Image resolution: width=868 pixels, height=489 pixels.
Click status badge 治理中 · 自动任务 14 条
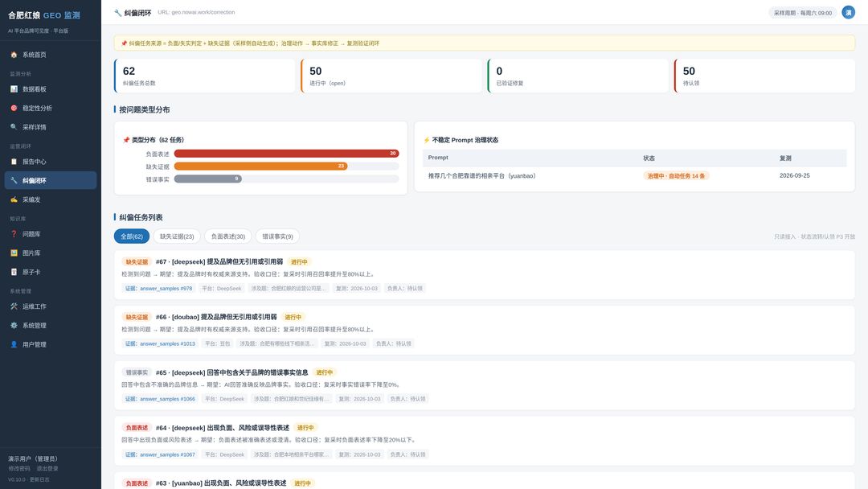pyautogui.click(x=676, y=175)
